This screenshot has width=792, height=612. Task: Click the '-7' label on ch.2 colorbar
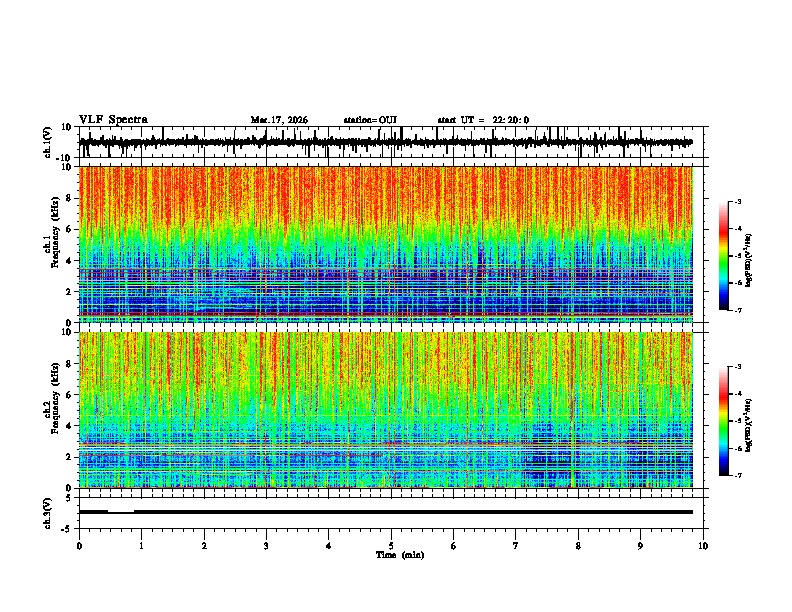pyautogui.click(x=738, y=475)
